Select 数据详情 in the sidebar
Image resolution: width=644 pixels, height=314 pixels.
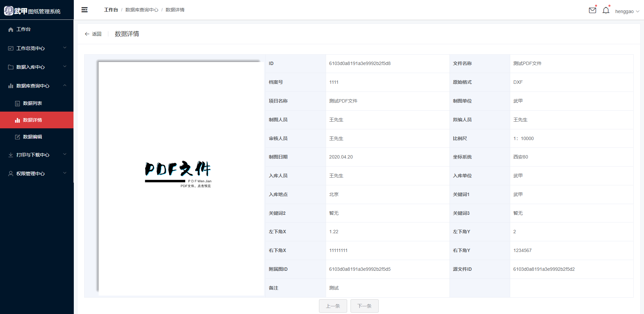32,120
